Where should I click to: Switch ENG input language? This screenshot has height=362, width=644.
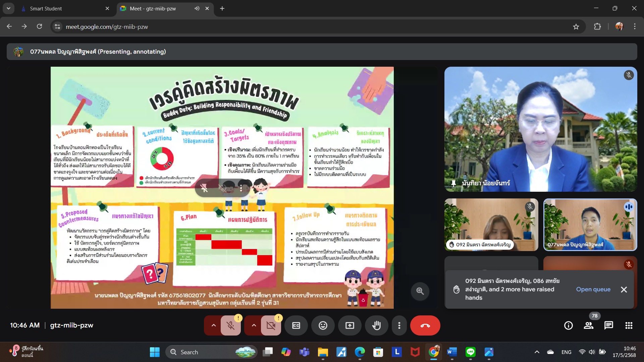pos(567,352)
